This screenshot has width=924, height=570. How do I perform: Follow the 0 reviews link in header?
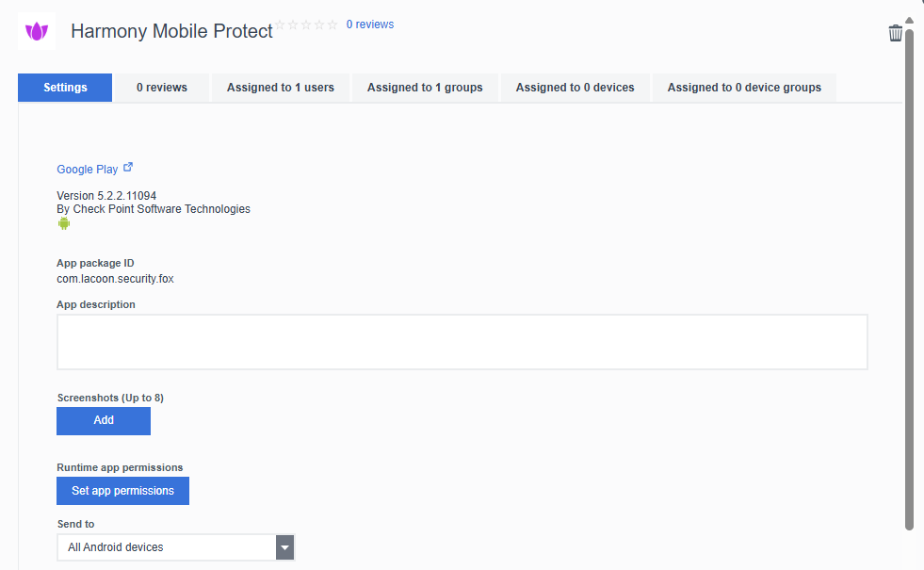[x=370, y=24]
